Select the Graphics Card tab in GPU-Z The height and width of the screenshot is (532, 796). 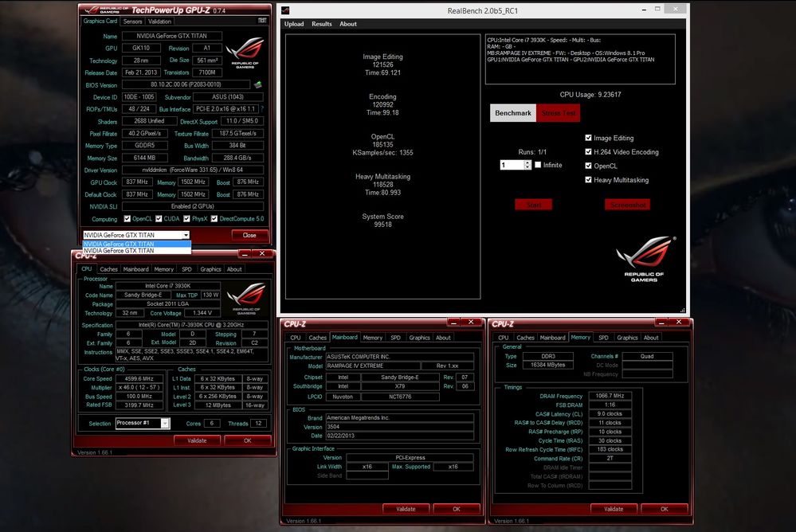pyautogui.click(x=100, y=21)
